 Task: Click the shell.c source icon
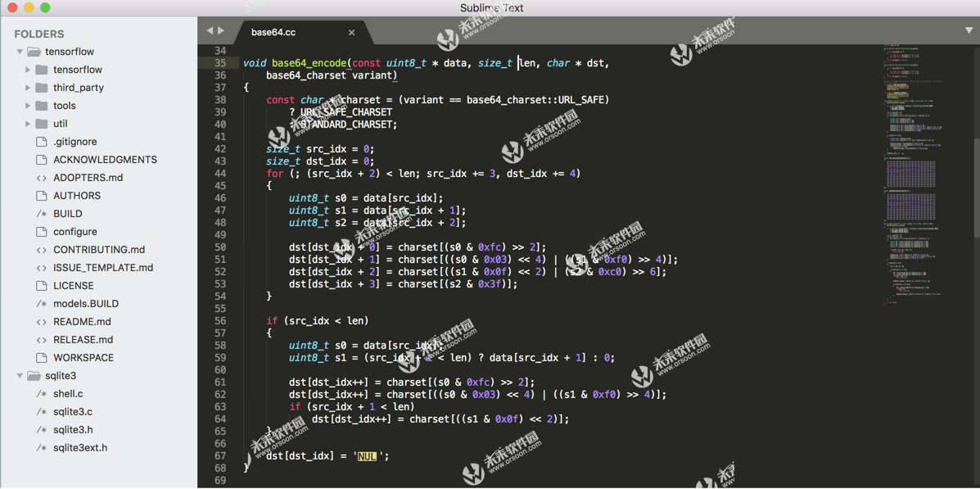42,394
